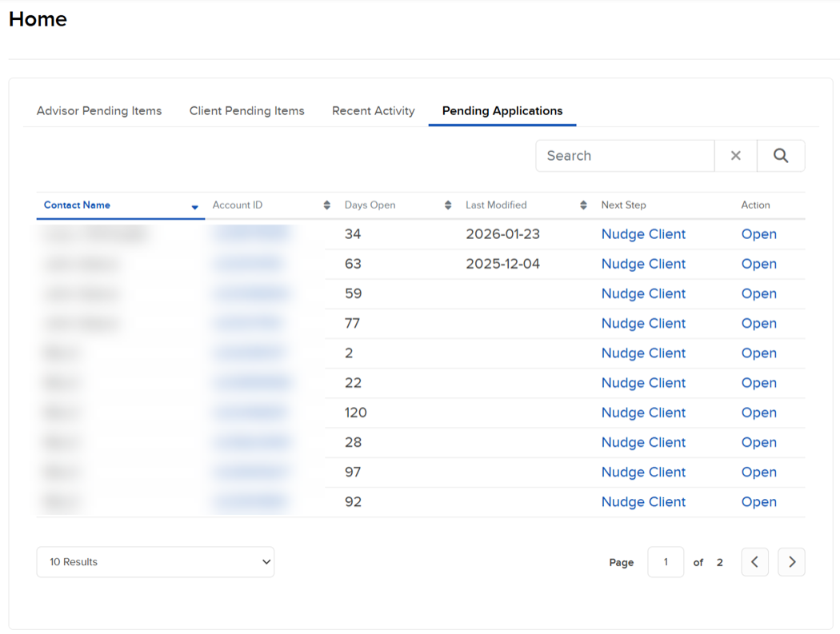Nudge Client on the 92 days open row
The width and height of the screenshot is (840, 634).
(643, 501)
